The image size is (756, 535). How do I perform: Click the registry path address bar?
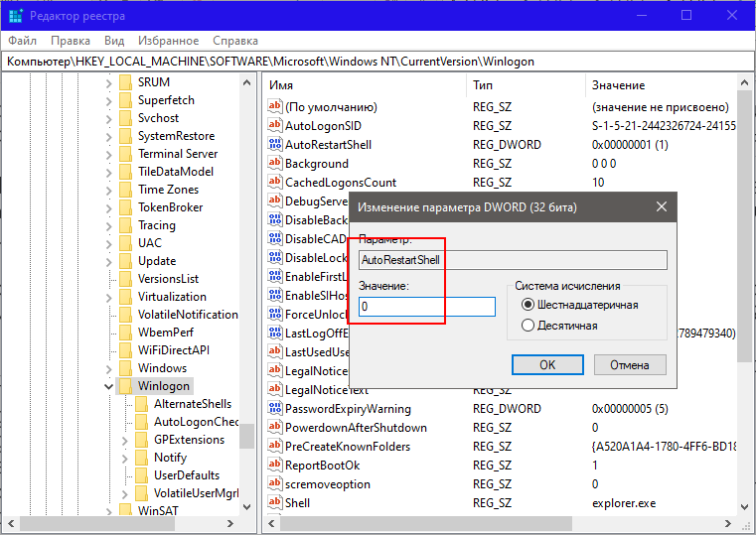click(x=378, y=62)
